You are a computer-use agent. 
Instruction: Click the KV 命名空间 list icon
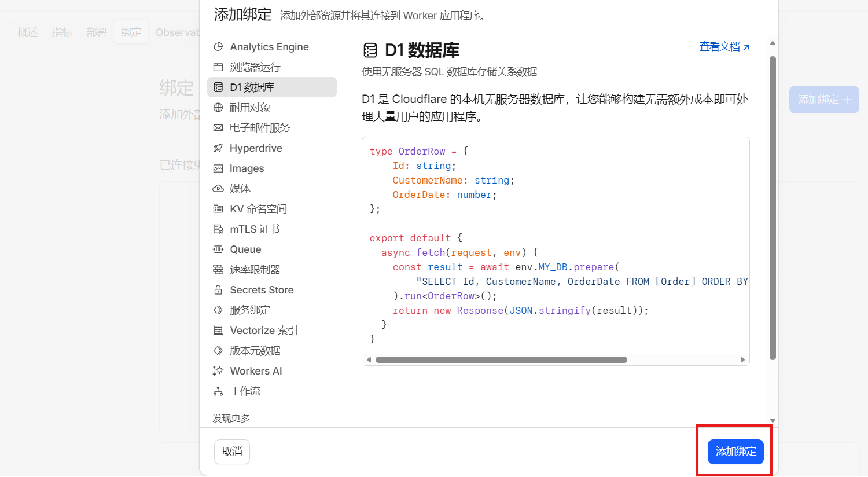(218, 209)
